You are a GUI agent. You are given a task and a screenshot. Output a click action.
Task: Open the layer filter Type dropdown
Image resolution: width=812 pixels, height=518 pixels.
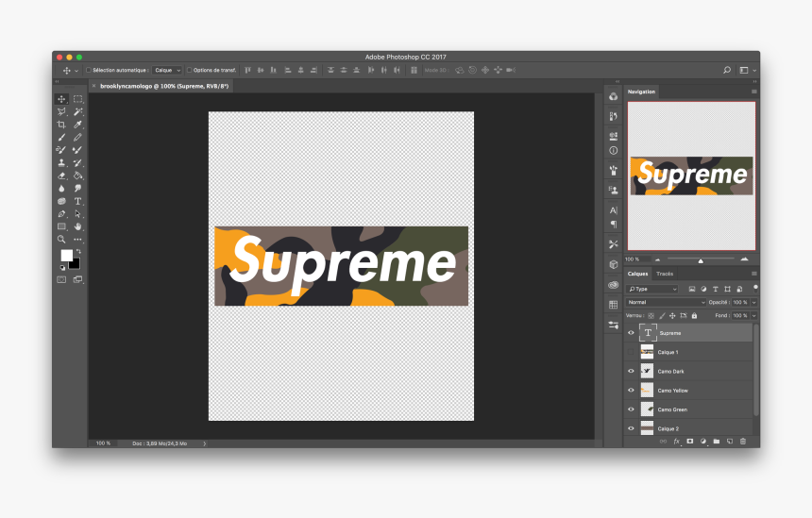[652, 289]
